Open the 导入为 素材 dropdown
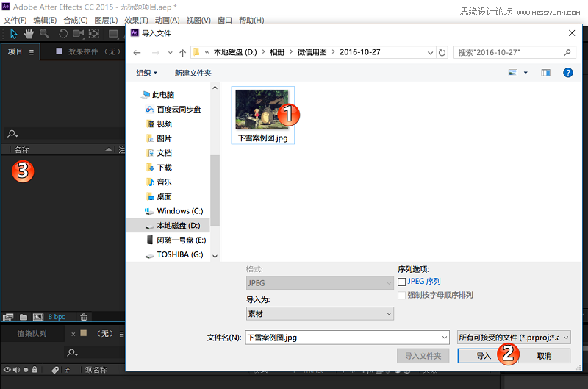 click(x=320, y=314)
